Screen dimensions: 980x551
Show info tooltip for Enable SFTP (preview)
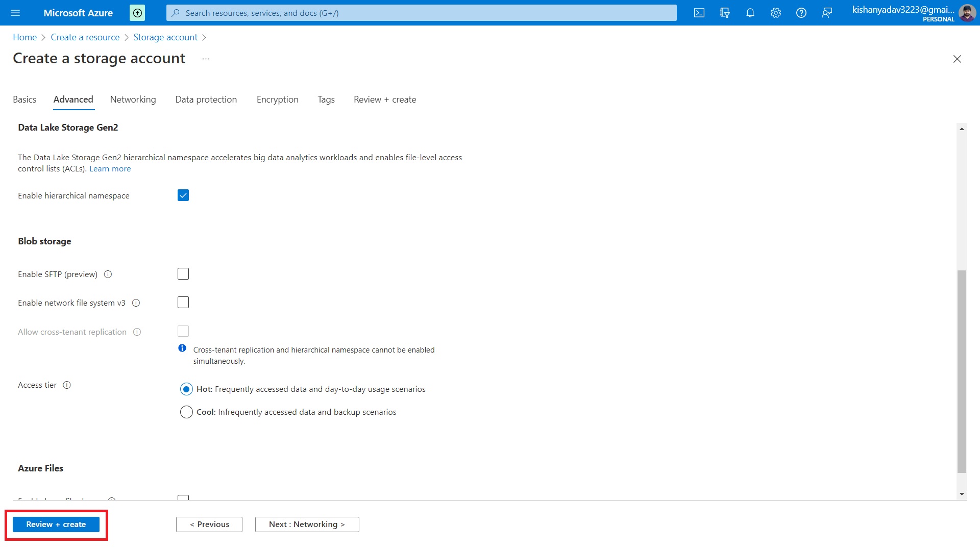[108, 274]
